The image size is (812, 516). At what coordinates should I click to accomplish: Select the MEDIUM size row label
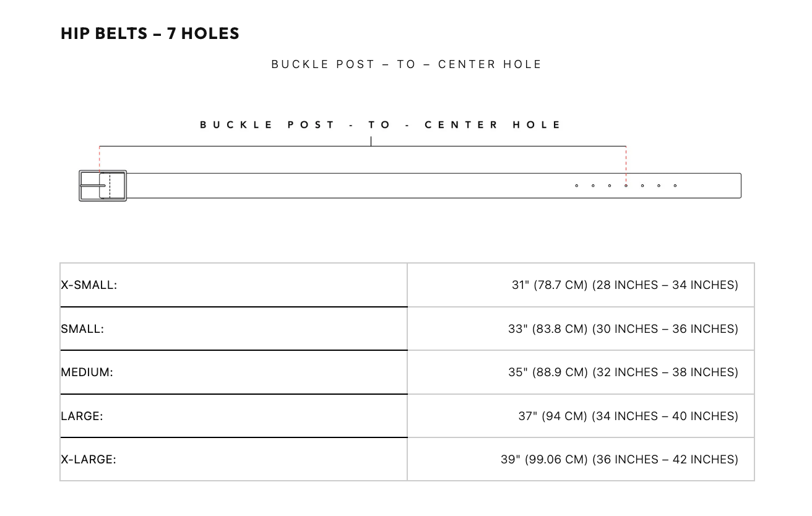[87, 372]
